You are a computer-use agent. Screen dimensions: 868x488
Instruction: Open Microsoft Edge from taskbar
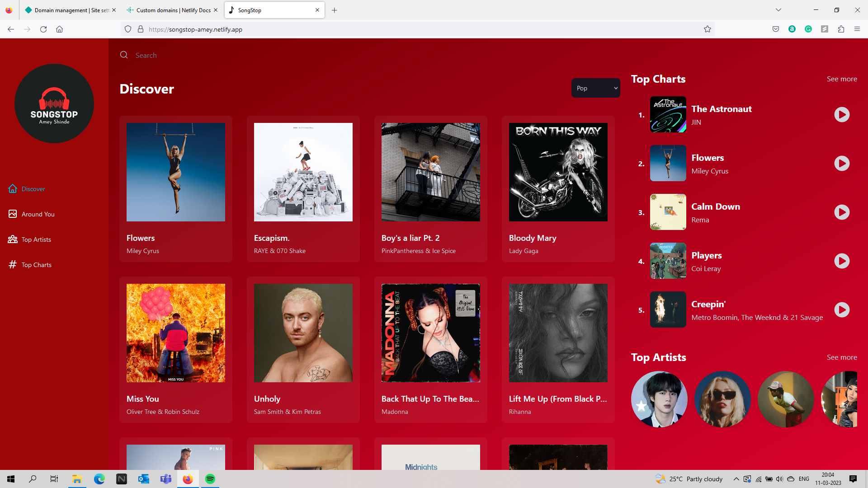click(x=99, y=479)
